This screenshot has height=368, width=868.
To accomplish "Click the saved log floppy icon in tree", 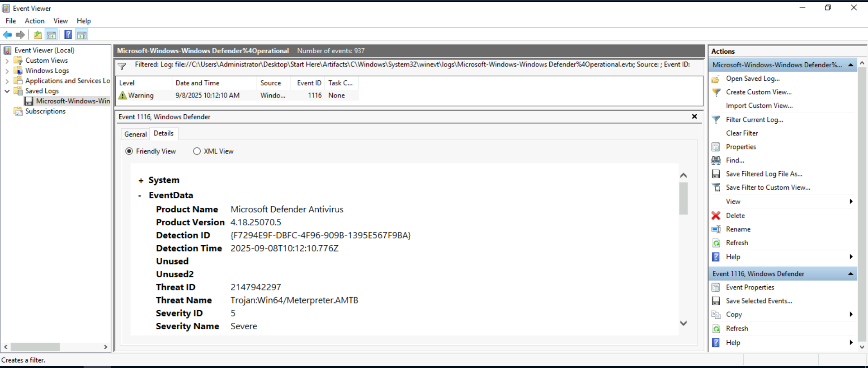I will (29, 101).
